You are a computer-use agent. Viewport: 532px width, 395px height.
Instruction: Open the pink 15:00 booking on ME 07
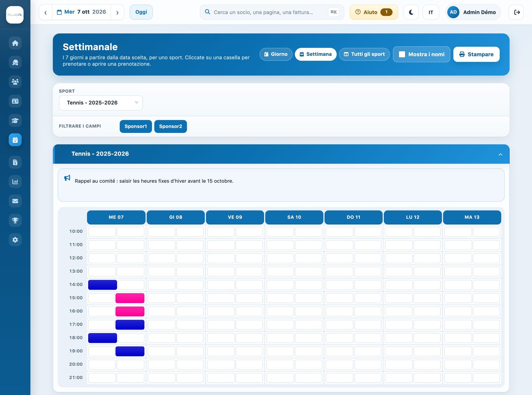click(130, 298)
